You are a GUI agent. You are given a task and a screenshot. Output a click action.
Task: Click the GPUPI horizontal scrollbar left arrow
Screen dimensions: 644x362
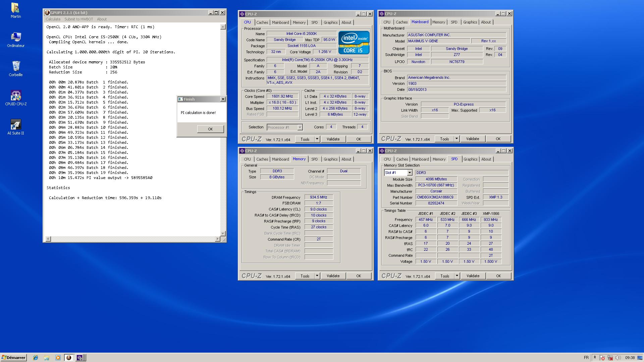48,239
